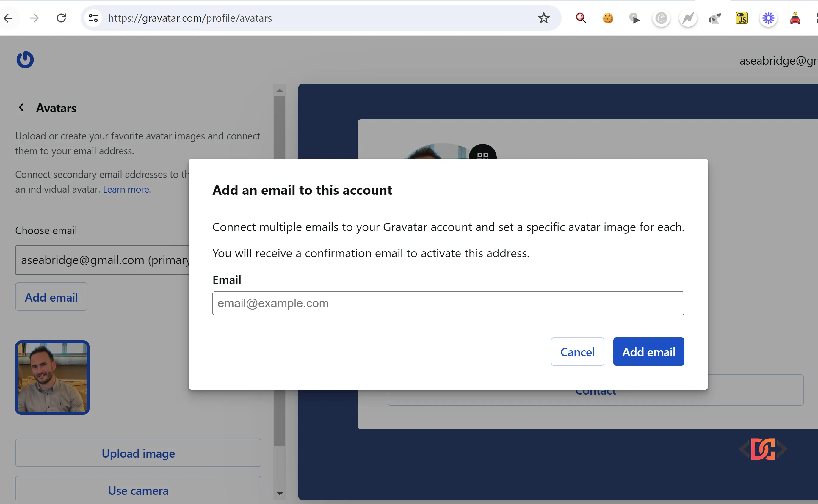Click the magnifying glass extension icon

click(x=581, y=18)
